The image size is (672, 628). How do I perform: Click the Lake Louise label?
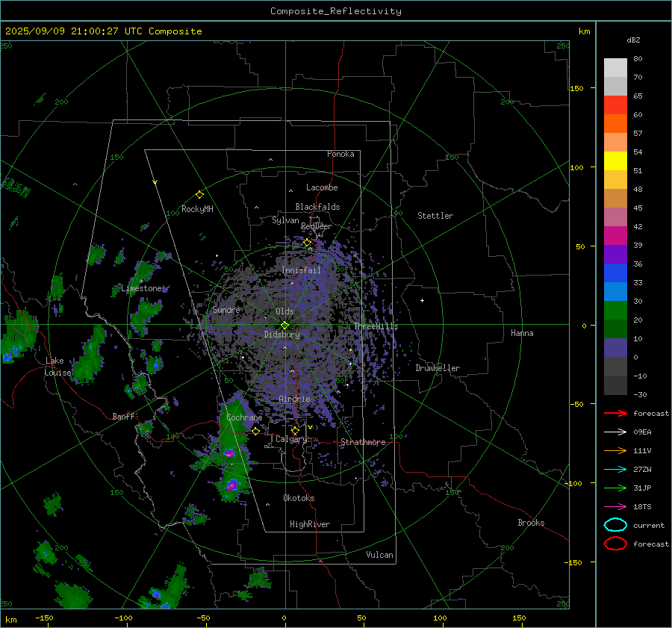click(57, 367)
